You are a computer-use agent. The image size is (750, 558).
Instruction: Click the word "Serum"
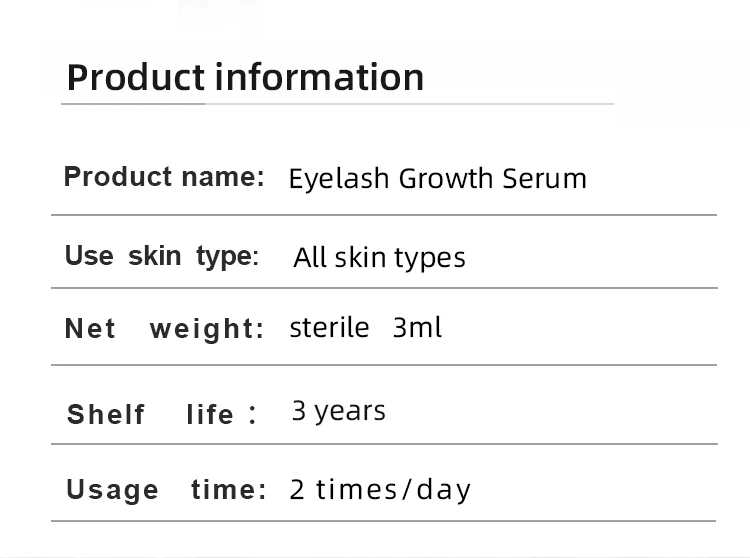pos(545,179)
